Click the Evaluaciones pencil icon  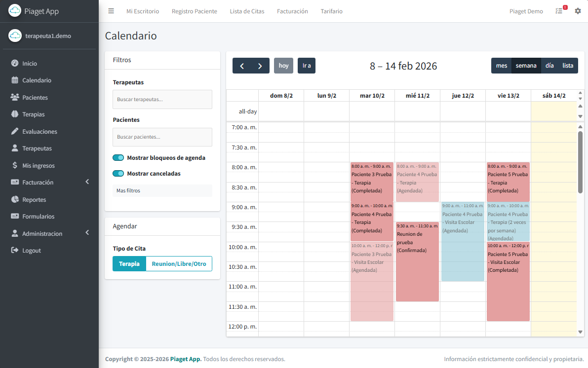(x=15, y=131)
